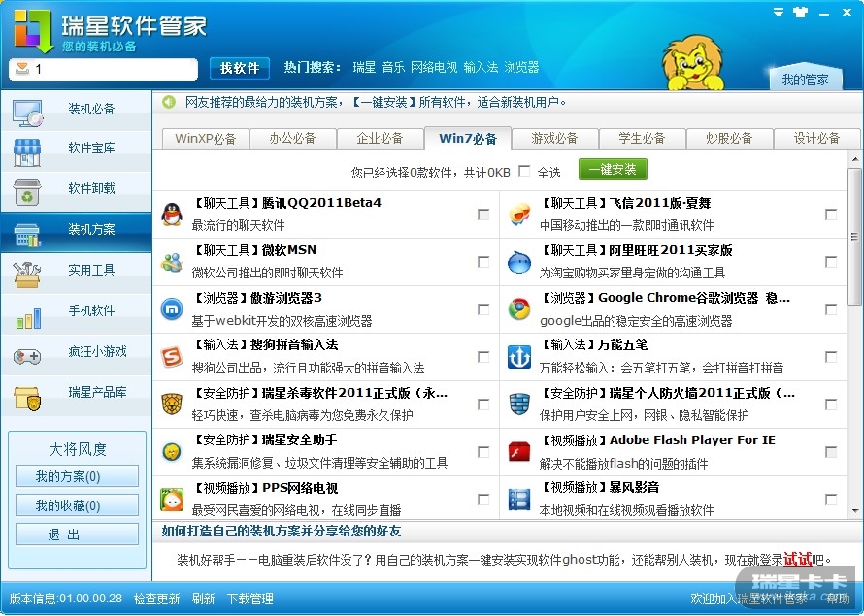Check the 阿里旺旺2011买家版 checkbox
Screen dimensions: 864x616
(831, 262)
